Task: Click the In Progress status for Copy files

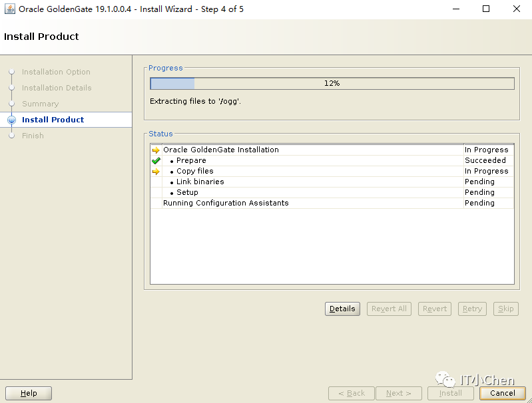Action: [487, 171]
